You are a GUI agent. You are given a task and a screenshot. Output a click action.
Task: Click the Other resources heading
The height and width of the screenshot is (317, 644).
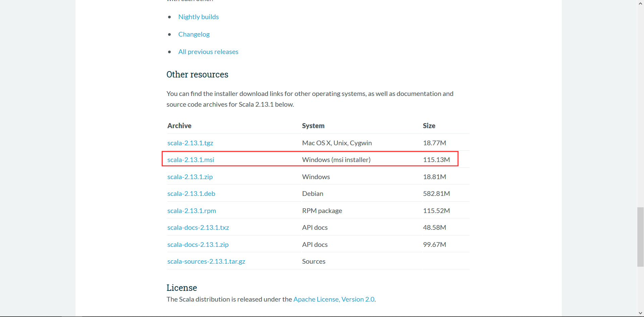click(197, 74)
